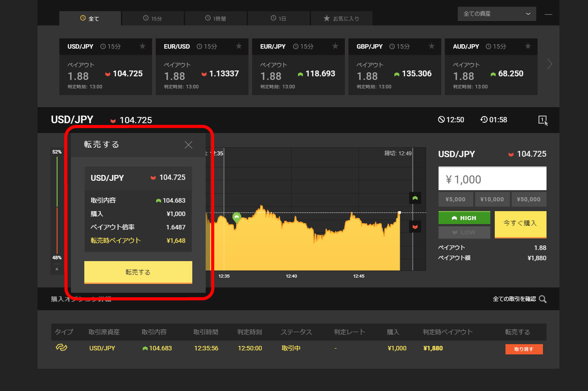This screenshot has height=391, width=588.
Task: Open 全ての取引を確認 link
Action: [514, 299]
